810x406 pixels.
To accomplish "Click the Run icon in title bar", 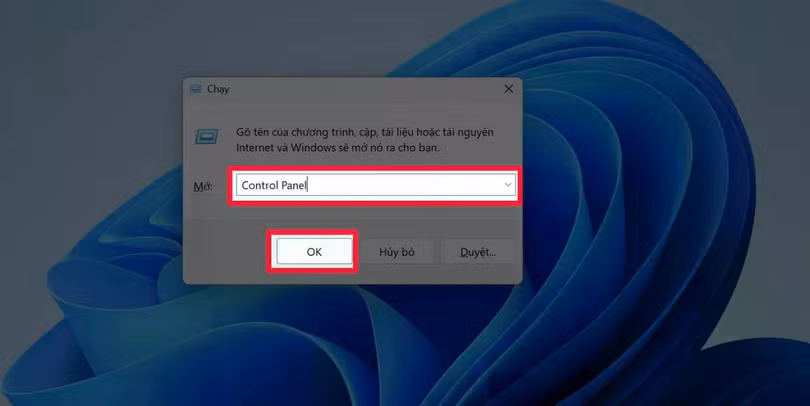I will pos(195,89).
